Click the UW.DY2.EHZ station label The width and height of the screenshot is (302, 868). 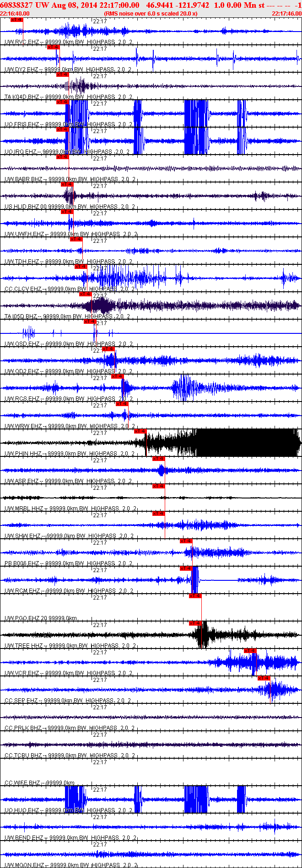[22, 70]
